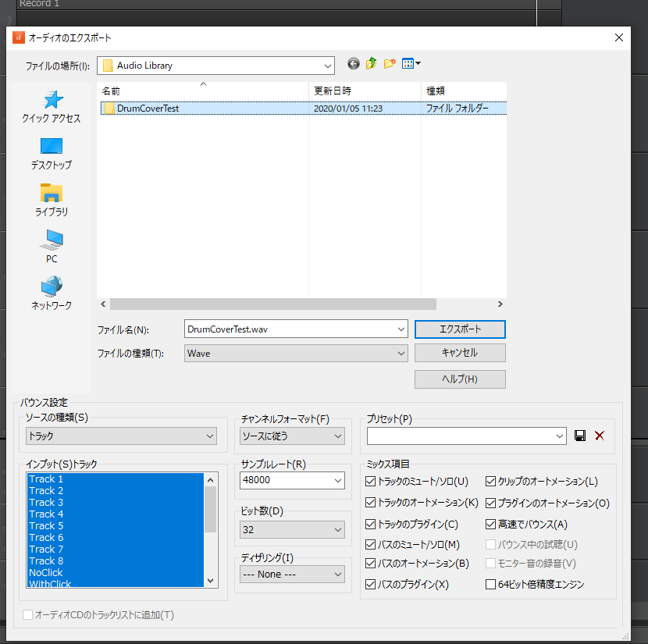648x644 pixels.
Task: Enable 64ビット倍精度エンジン checkbox
Action: tap(490, 584)
